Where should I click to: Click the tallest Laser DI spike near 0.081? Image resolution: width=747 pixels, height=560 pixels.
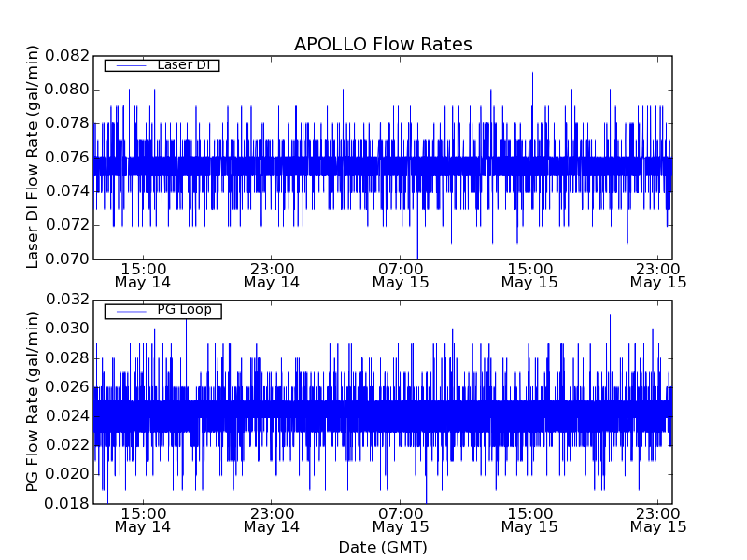tap(532, 75)
